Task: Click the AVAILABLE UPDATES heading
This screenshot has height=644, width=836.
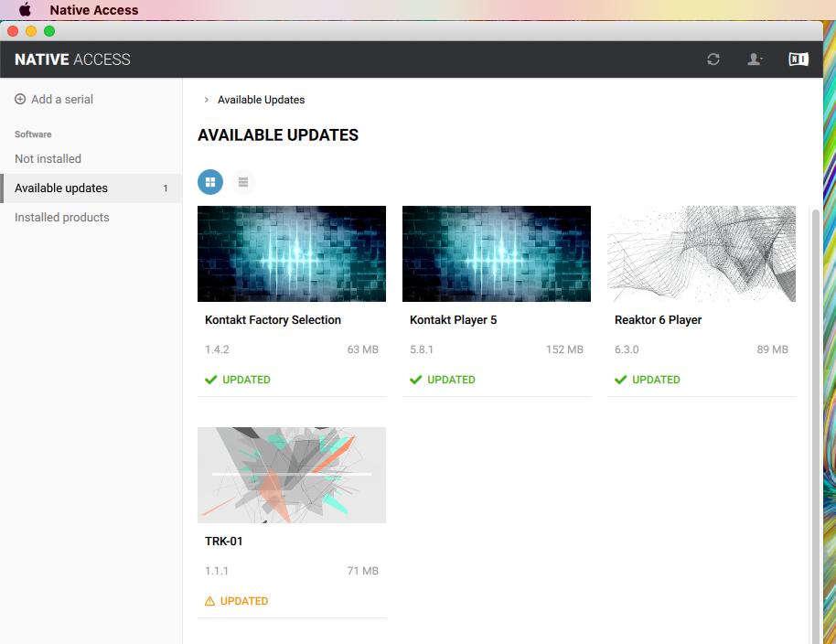Action: 278,135
